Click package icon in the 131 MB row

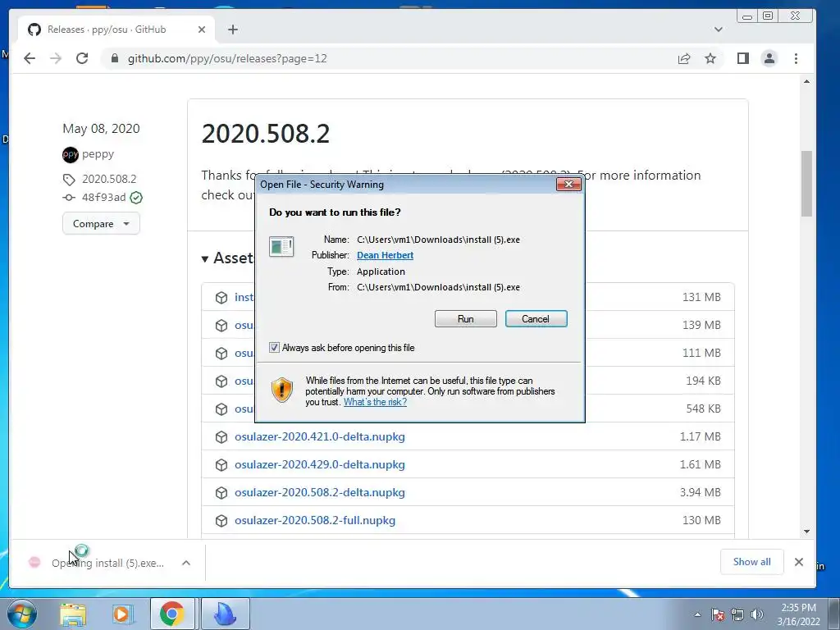221,298
